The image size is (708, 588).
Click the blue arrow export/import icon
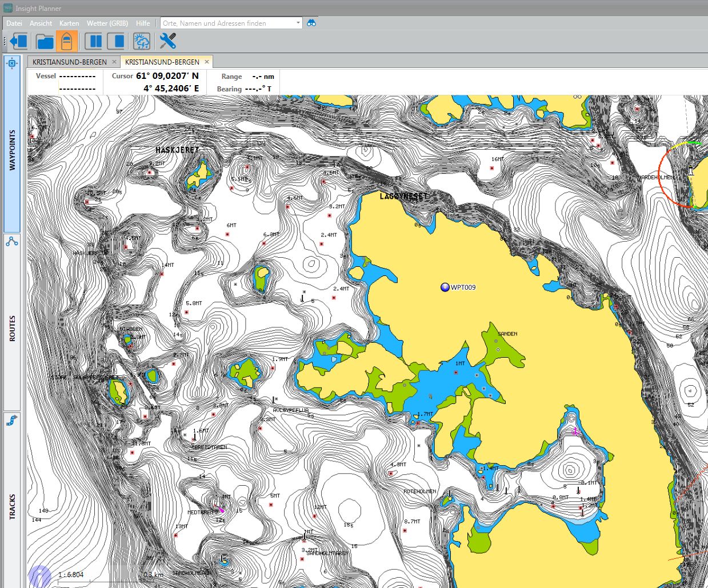[x=19, y=41]
